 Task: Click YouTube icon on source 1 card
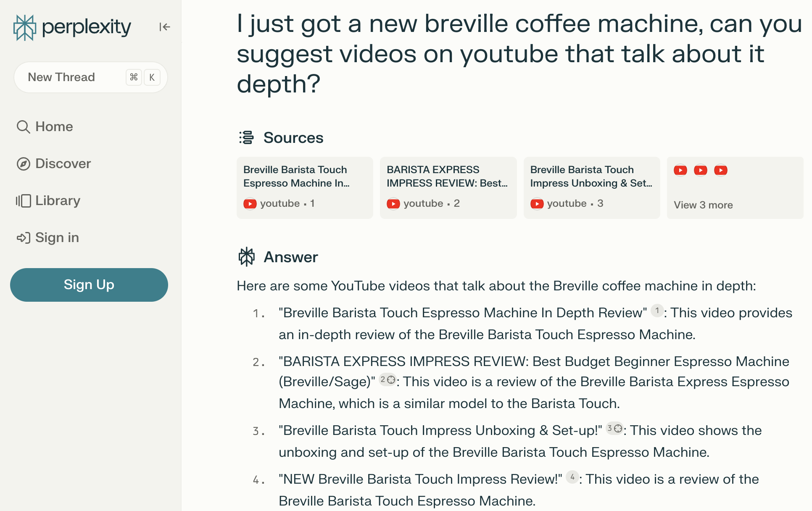coord(250,204)
